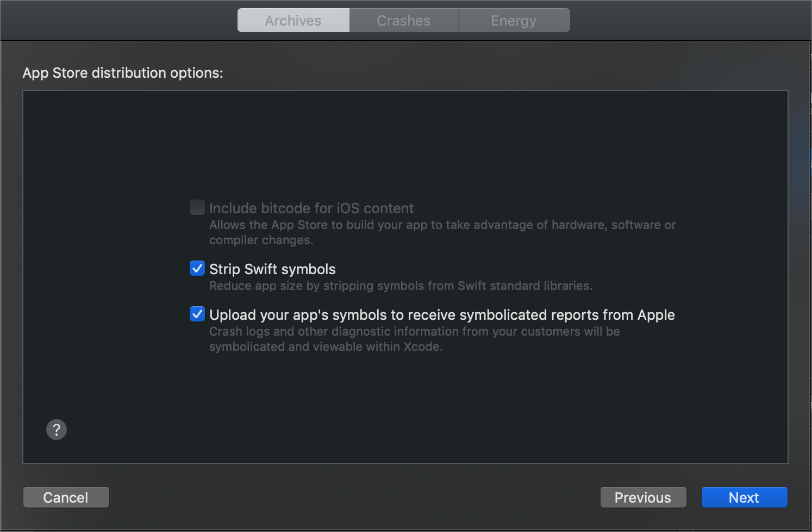Switch to the Archives tab
The image size is (812, 532).
[293, 21]
